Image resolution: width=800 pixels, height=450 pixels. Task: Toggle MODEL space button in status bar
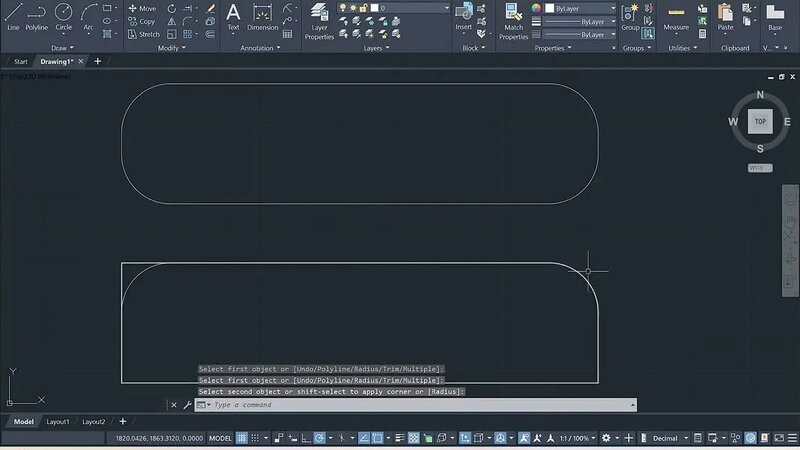coord(220,438)
